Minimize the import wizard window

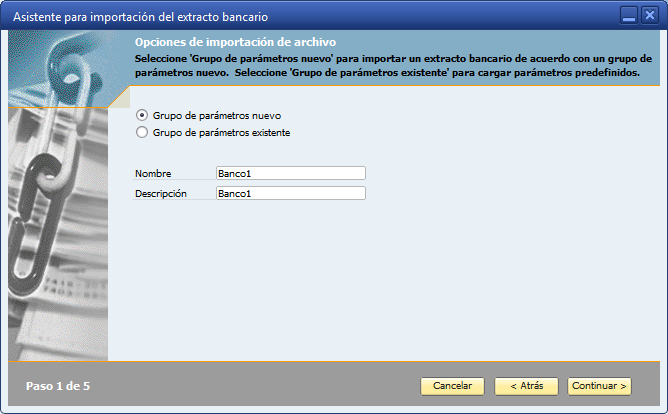(x=628, y=16)
